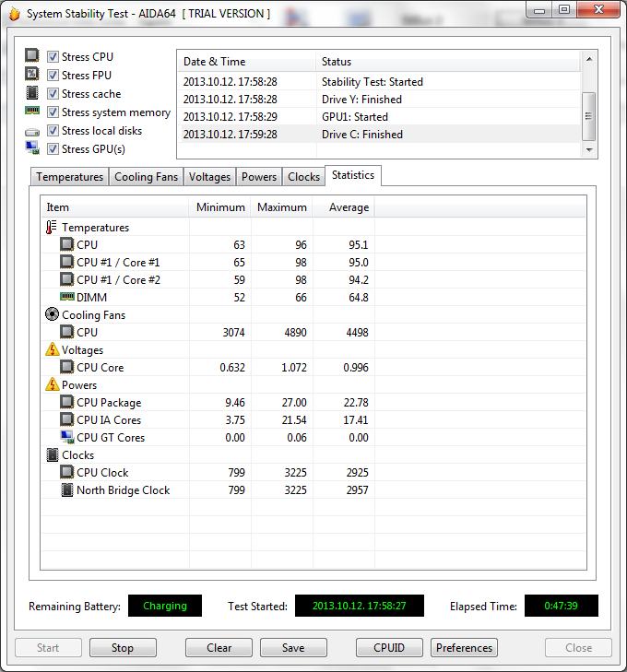Switch to the Temperatures tab
This screenshot has height=672, width=627.
coord(69,177)
